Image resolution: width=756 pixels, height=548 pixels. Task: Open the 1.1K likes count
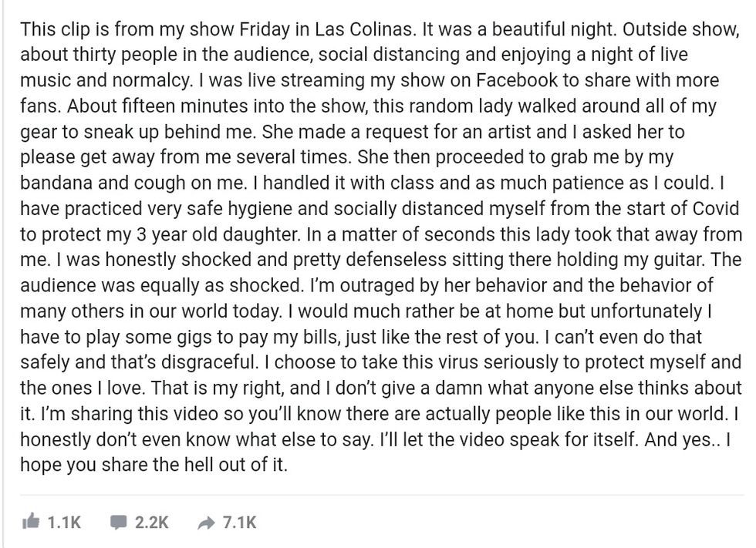click(x=64, y=523)
